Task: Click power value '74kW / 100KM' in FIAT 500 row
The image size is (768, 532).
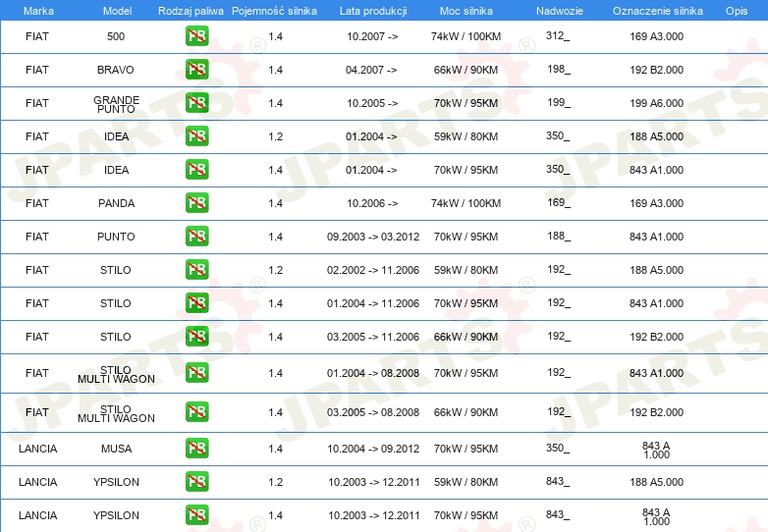Action: tap(466, 36)
